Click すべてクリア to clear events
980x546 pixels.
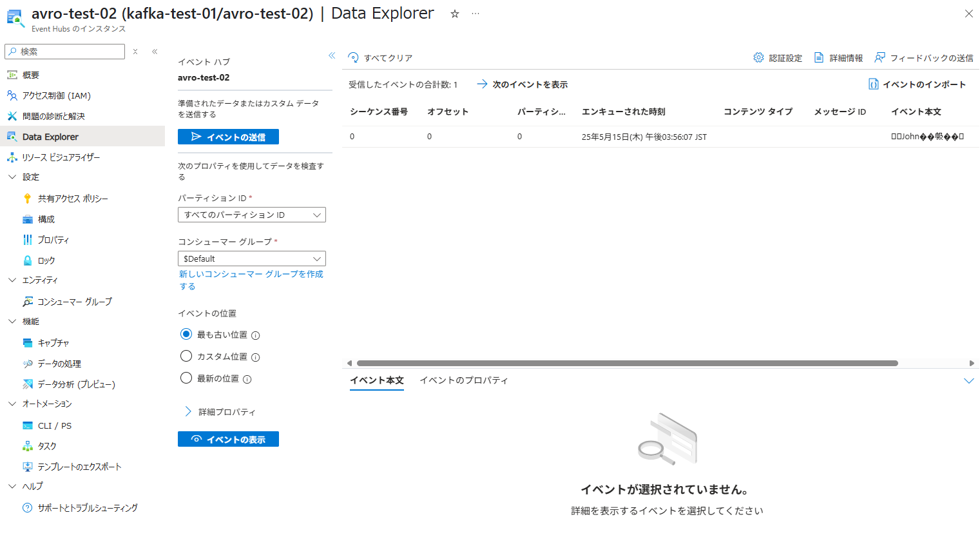click(380, 57)
